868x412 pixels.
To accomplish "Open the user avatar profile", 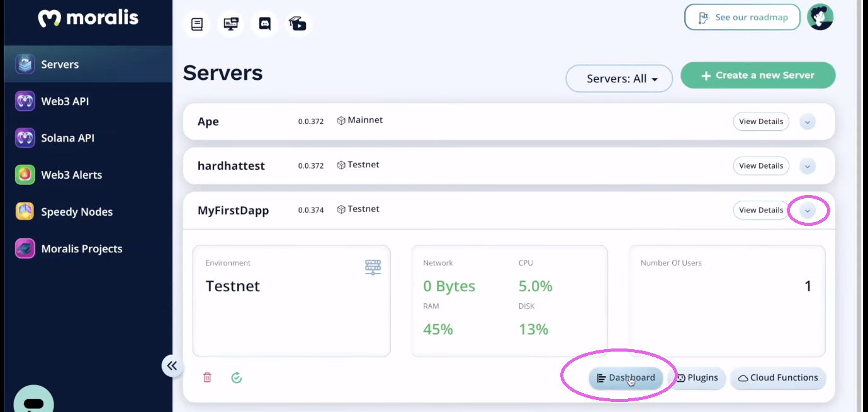I will (820, 17).
